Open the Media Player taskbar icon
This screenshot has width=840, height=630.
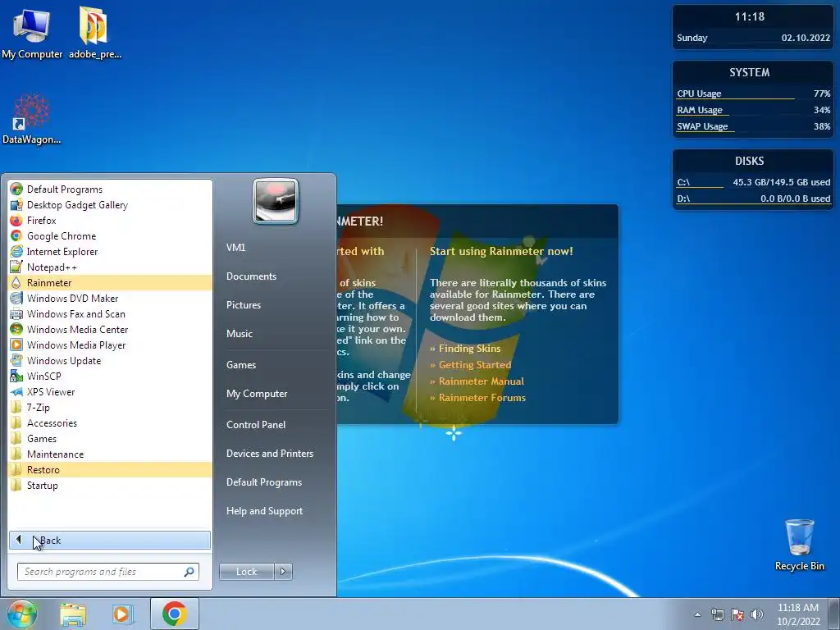pos(122,614)
